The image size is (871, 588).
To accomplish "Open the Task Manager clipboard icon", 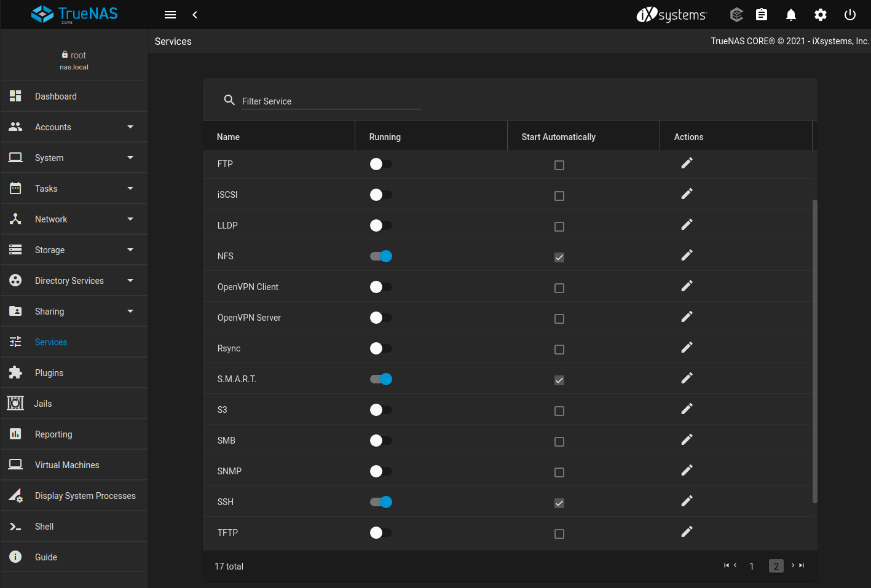I will (x=762, y=14).
